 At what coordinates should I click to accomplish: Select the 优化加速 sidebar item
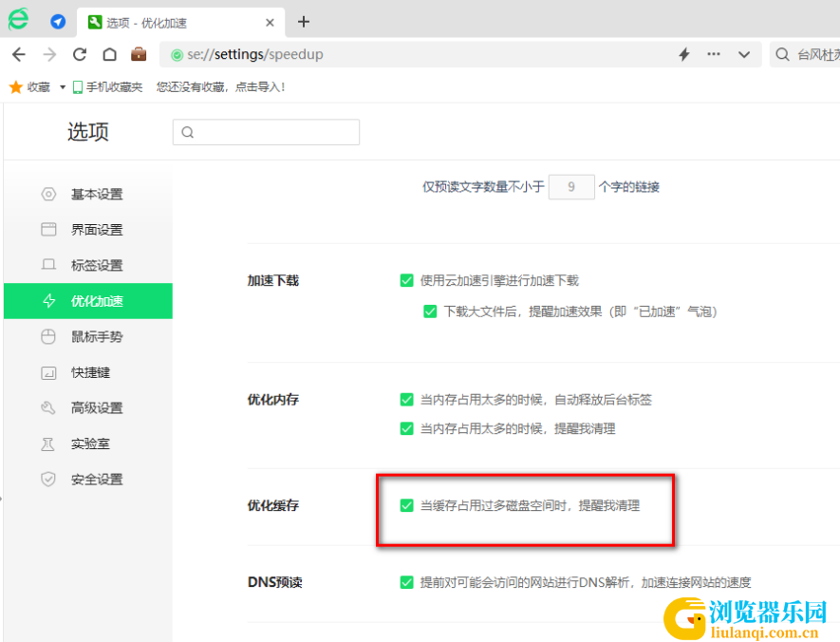click(x=88, y=301)
